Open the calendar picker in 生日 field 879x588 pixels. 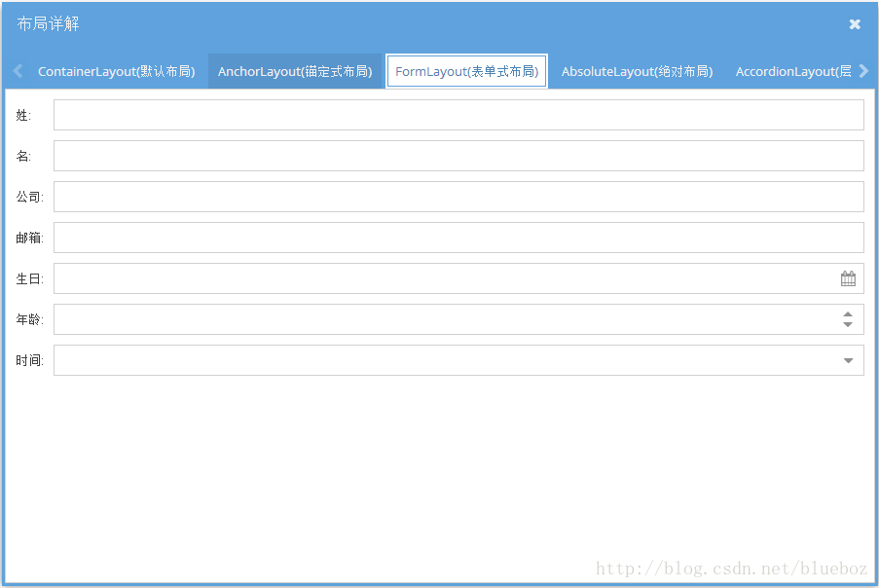click(848, 278)
